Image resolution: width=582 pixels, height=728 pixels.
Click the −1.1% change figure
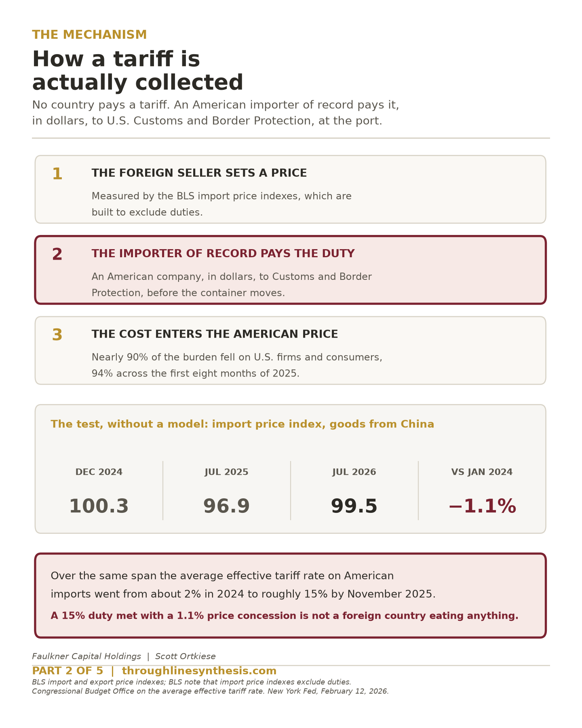pyautogui.click(x=482, y=506)
